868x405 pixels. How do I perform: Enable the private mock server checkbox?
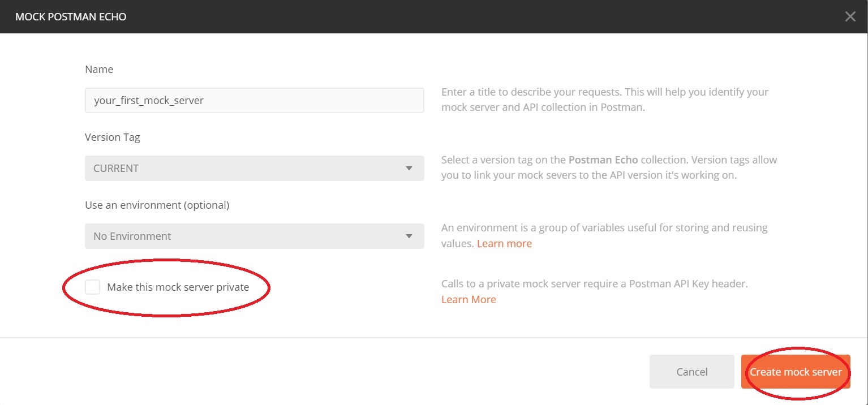click(92, 287)
